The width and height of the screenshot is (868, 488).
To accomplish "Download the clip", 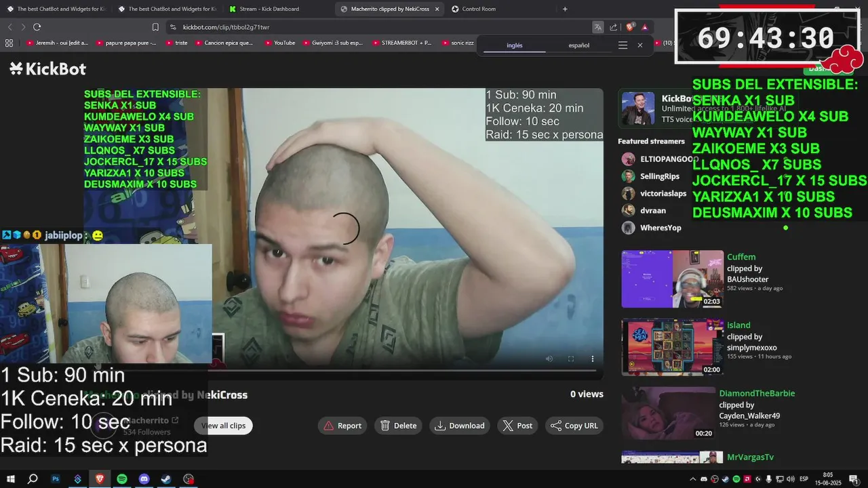I will (460, 426).
